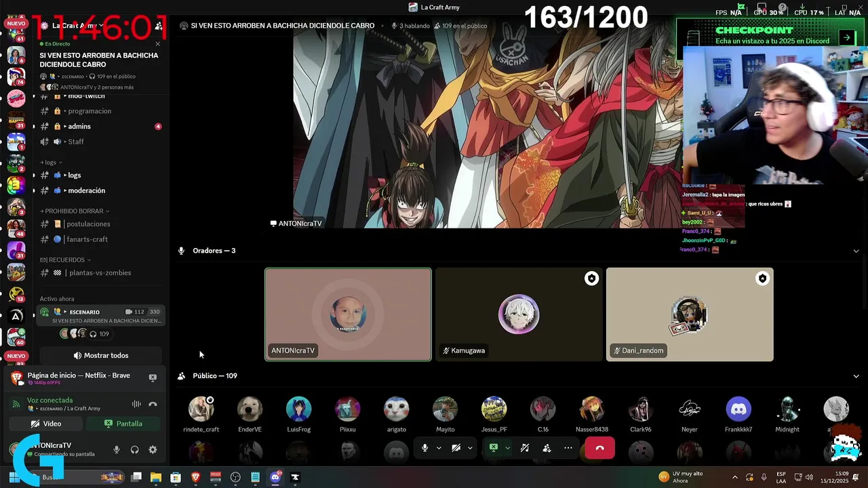Open the more options ellipsis in call bar
This screenshot has width=868, height=488.
568,448
